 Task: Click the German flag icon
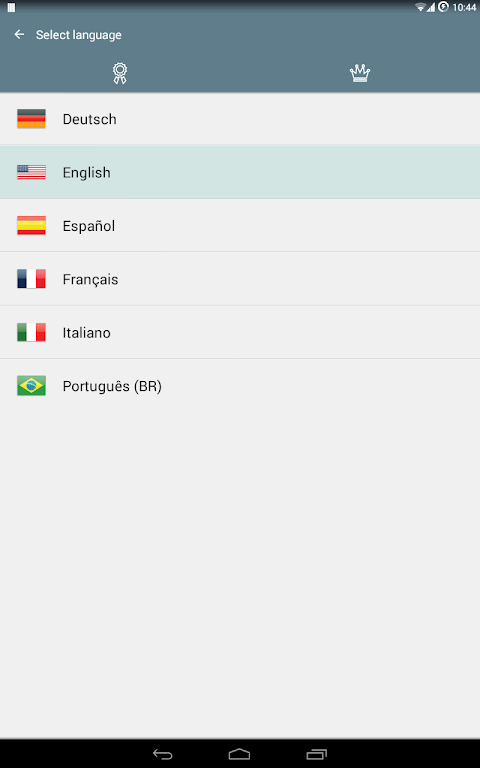pos(31,119)
